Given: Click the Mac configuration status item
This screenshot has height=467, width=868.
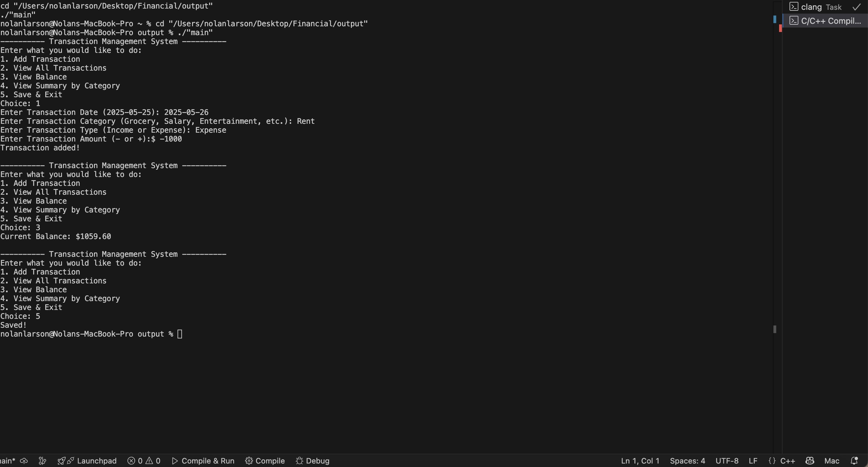Looking at the screenshot, I should pyautogui.click(x=832, y=461).
